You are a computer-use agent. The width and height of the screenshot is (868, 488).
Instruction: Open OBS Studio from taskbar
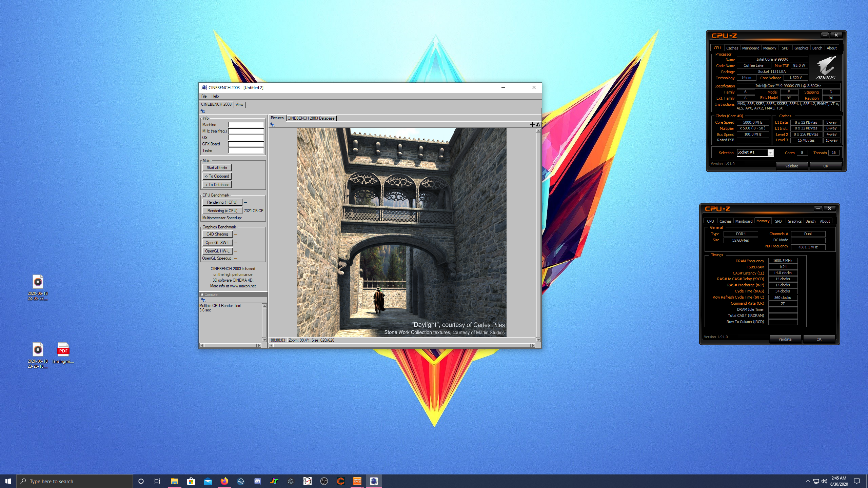pyautogui.click(x=324, y=481)
